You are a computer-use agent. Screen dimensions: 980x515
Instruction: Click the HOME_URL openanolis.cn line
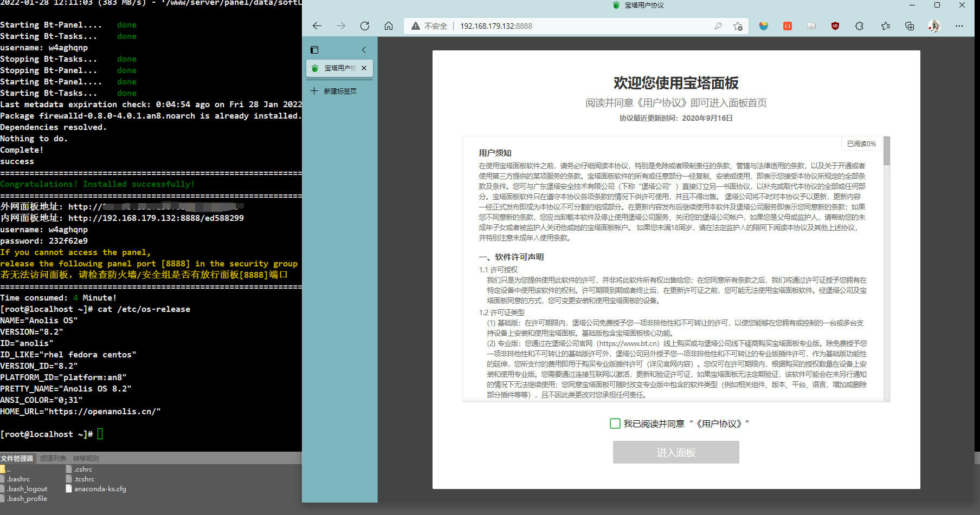pos(80,412)
